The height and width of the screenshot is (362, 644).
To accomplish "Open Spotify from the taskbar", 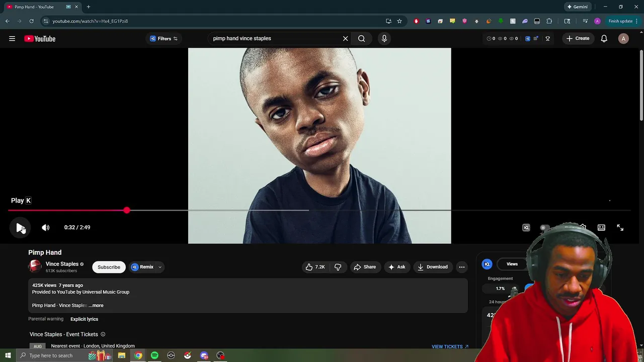I will point(154,355).
